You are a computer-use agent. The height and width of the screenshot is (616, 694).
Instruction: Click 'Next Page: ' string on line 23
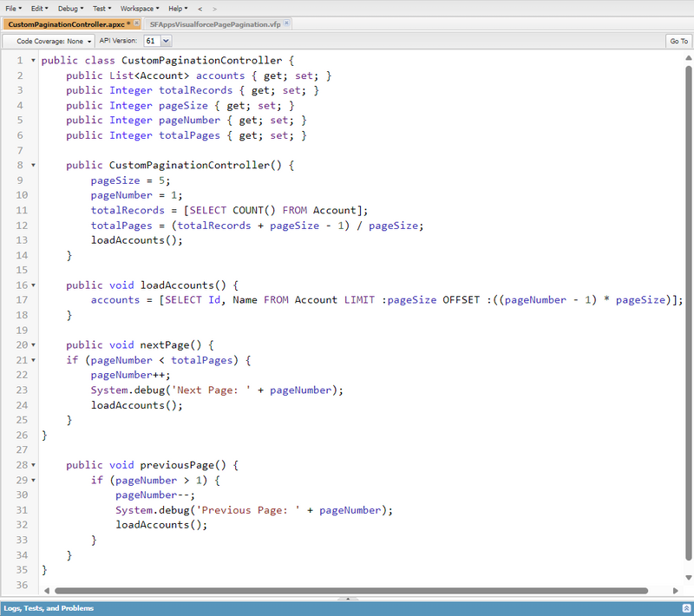(x=211, y=390)
